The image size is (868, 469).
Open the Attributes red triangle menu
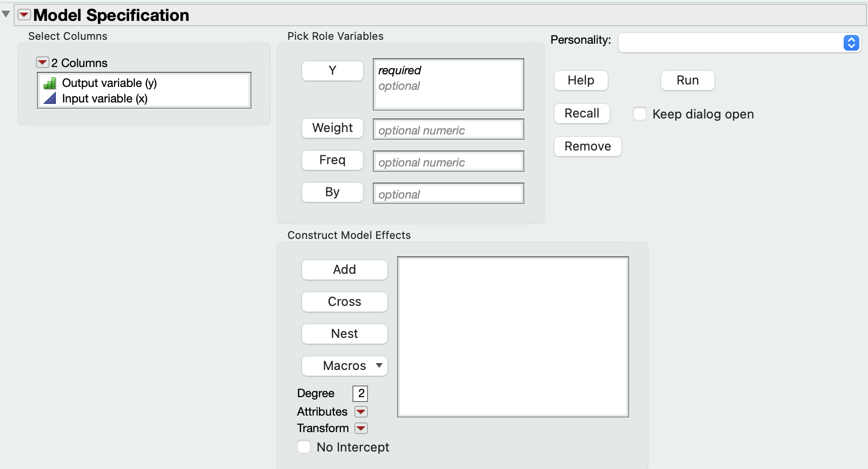point(361,412)
